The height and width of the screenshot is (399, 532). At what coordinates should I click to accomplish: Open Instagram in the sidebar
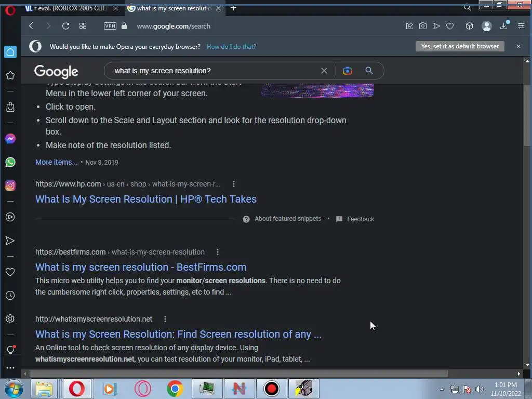[x=10, y=185]
